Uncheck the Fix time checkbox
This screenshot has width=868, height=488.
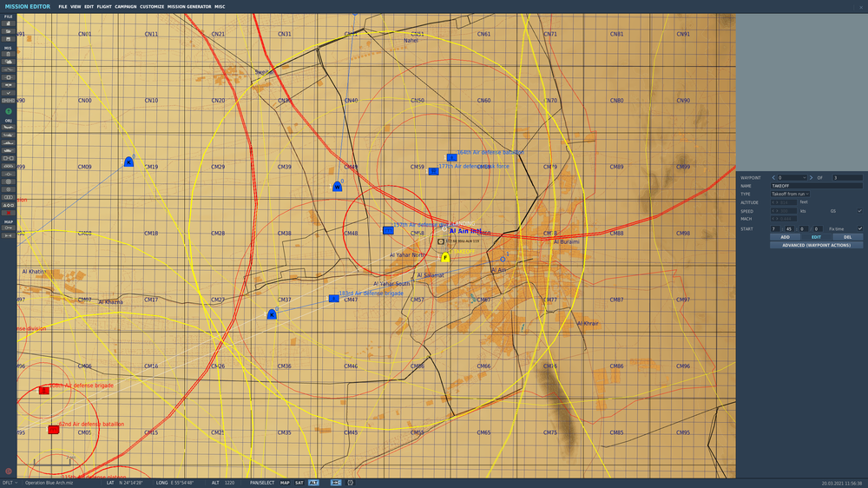click(859, 228)
